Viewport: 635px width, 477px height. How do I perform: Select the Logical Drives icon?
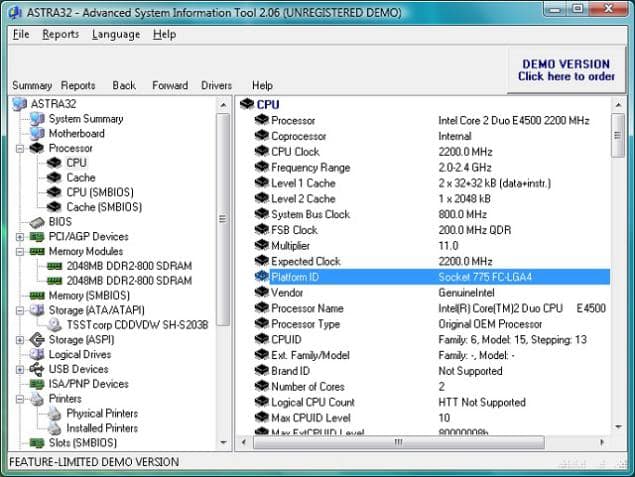pyautogui.click(x=37, y=354)
